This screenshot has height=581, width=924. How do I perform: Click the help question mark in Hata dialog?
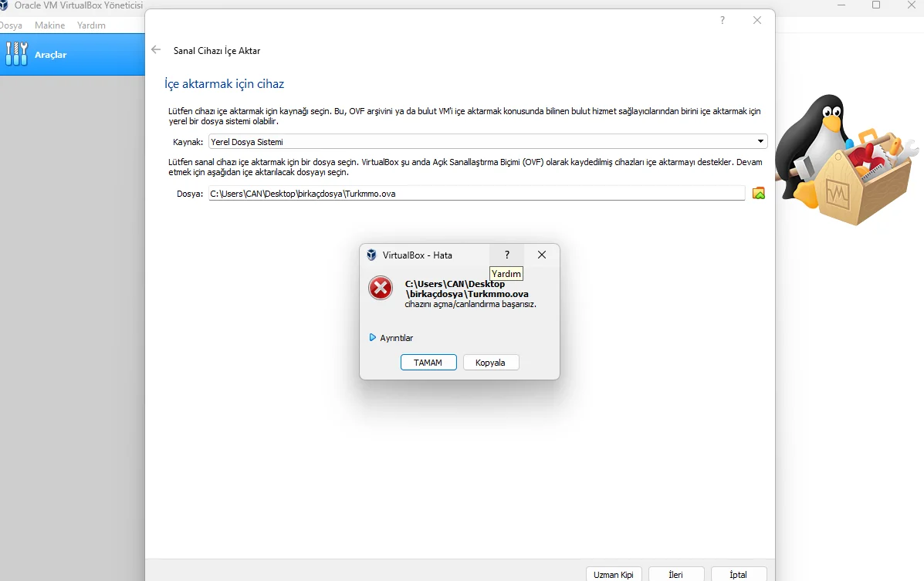507,255
